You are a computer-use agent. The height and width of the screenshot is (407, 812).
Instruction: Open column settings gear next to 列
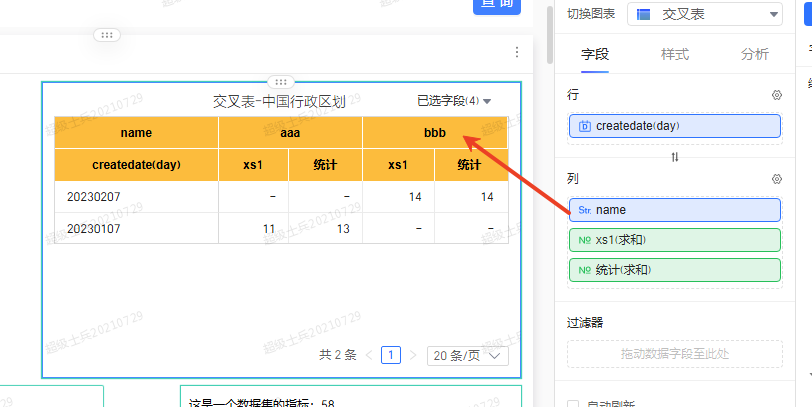tap(776, 179)
